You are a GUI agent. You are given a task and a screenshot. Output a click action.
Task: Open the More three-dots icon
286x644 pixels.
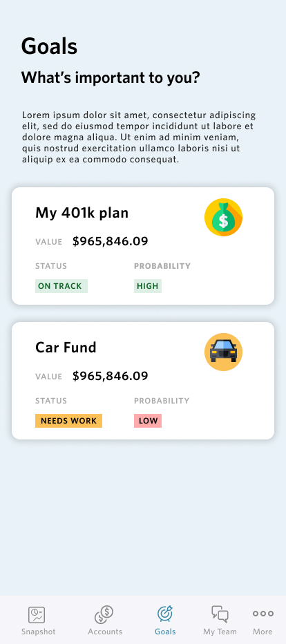tap(263, 614)
